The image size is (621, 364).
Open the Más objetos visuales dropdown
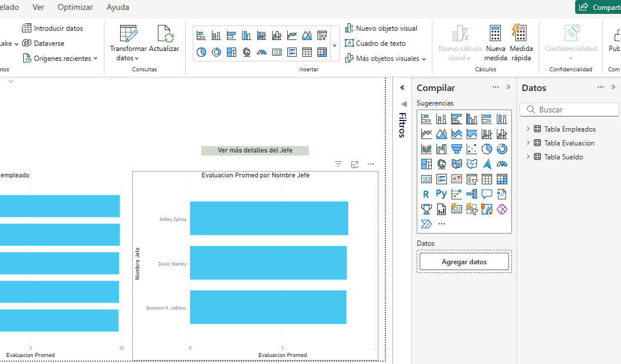click(386, 59)
